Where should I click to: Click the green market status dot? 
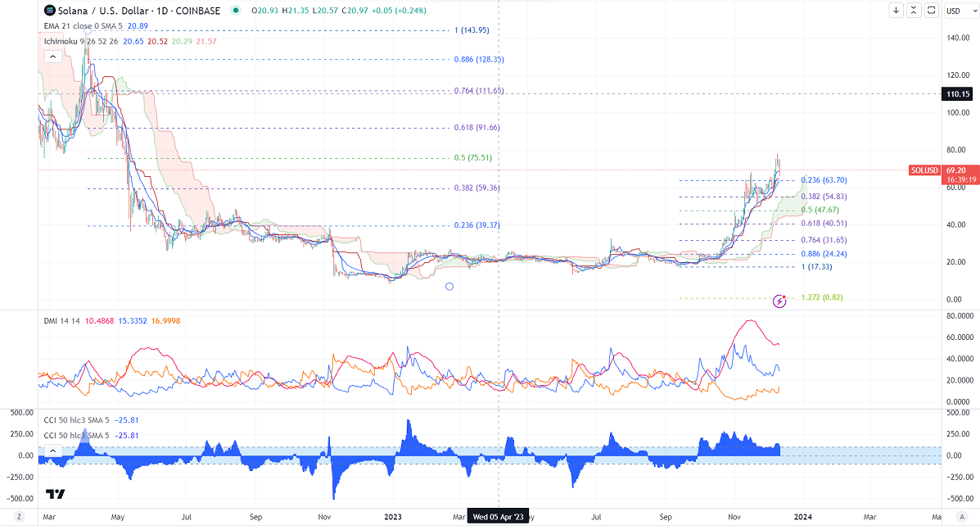click(x=235, y=10)
